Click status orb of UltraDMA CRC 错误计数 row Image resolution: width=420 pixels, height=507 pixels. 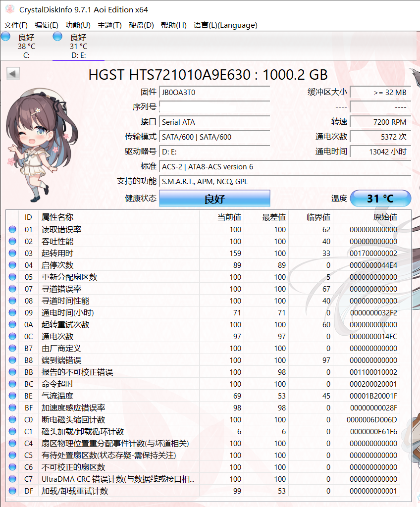pos(12,479)
